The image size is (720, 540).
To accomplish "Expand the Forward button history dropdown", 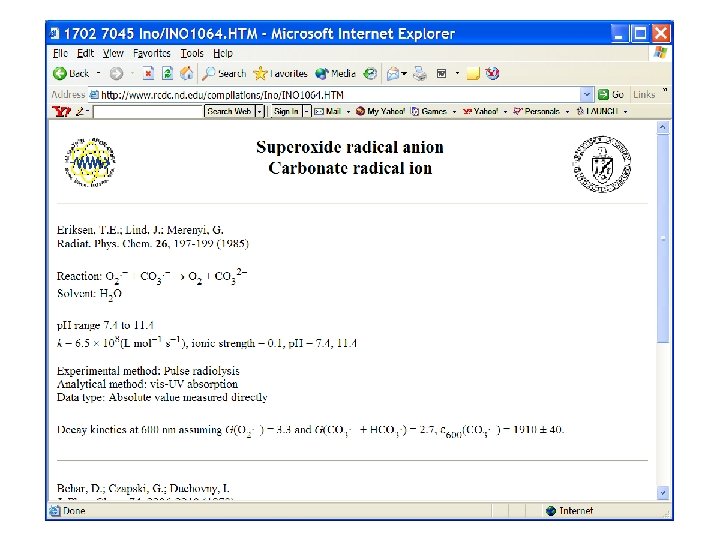I will coord(132,73).
